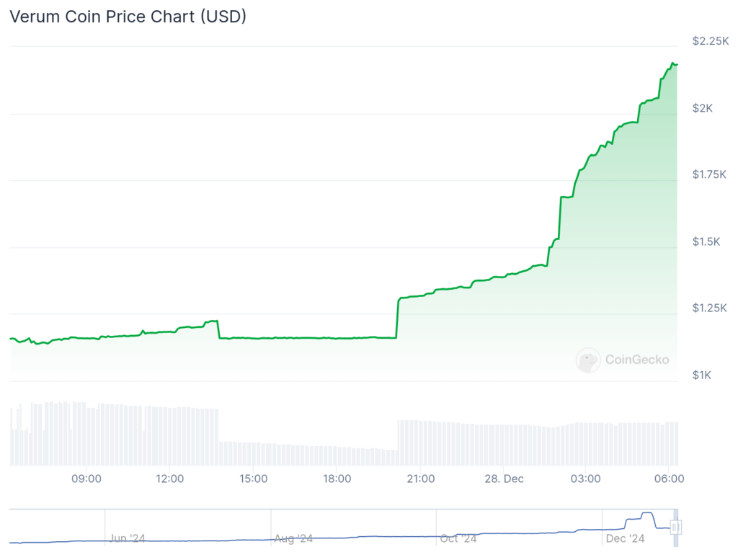
Task: Click the 12:00 time axis label
Action: pyautogui.click(x=169, y=479)
